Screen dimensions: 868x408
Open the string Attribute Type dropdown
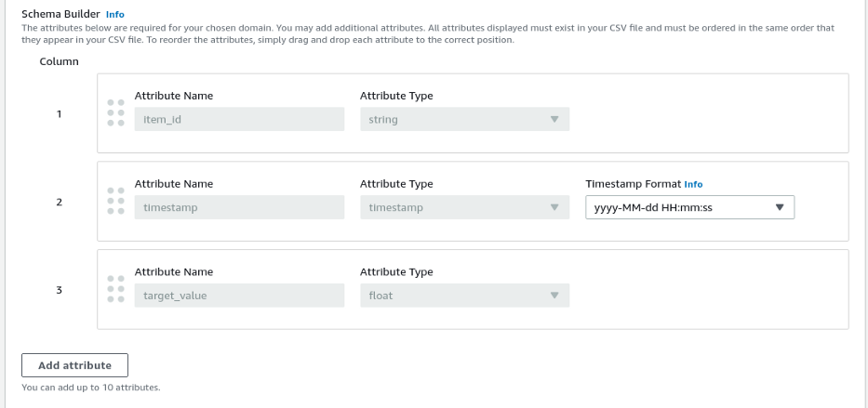point(464,119)
